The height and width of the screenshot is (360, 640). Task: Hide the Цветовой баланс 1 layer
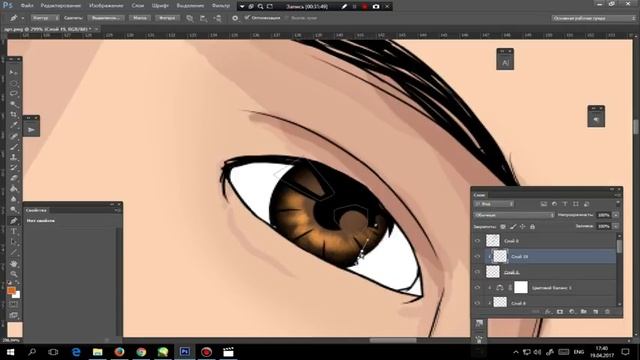tap(478, 288)
